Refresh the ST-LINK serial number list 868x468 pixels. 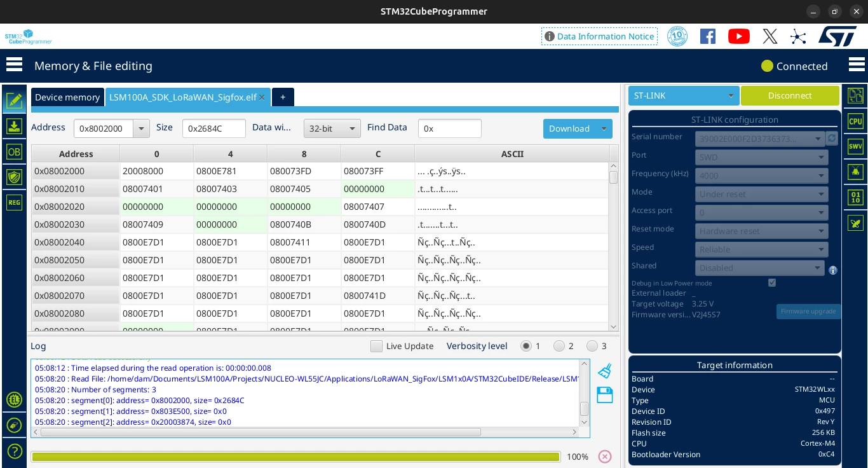pos(832,138)
